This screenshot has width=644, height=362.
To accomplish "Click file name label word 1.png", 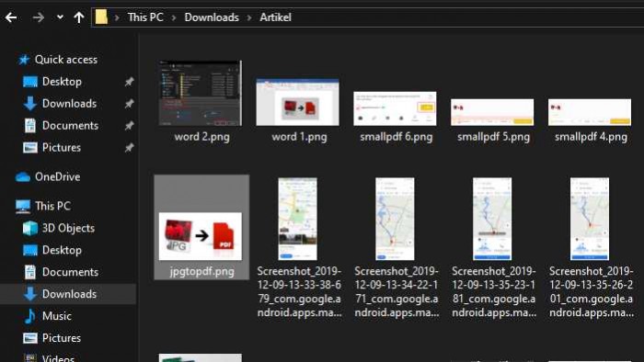I will click(299, 137).
